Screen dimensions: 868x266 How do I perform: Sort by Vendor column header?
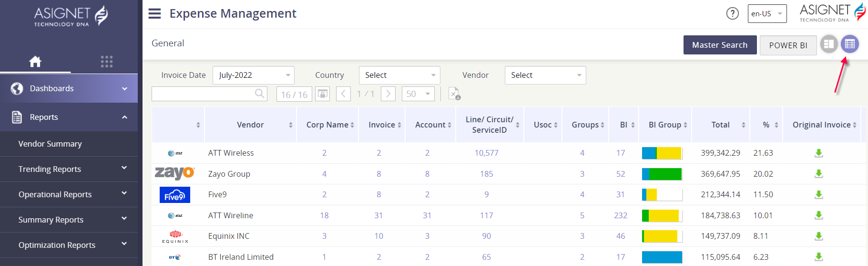click(x=250, y=125)
